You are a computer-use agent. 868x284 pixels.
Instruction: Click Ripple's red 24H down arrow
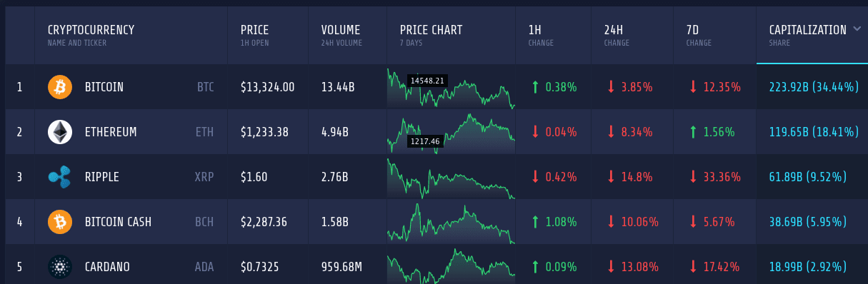611,177
